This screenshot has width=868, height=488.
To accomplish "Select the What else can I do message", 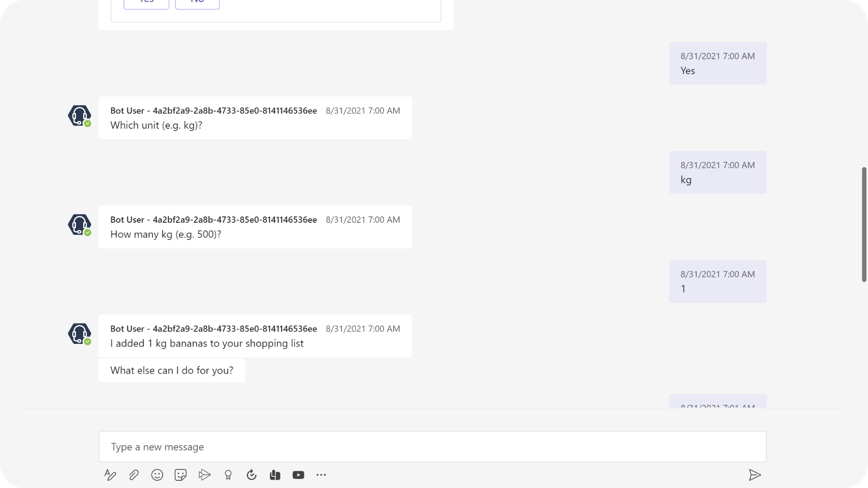I will [x=172, y=370].
